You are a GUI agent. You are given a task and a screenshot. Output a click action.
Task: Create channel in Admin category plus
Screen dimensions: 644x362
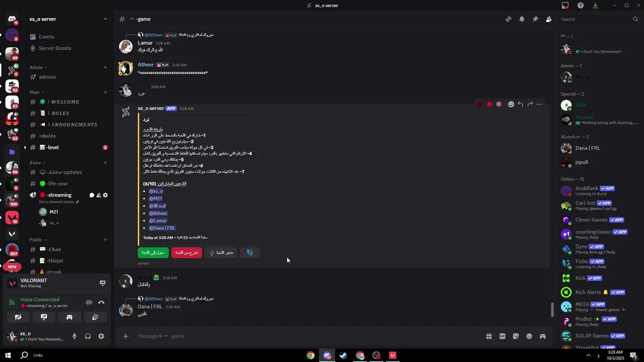tap(105, 67)
